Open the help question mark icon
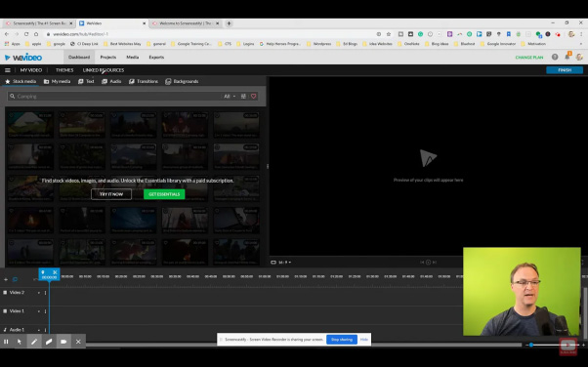 tap(555, 57)
